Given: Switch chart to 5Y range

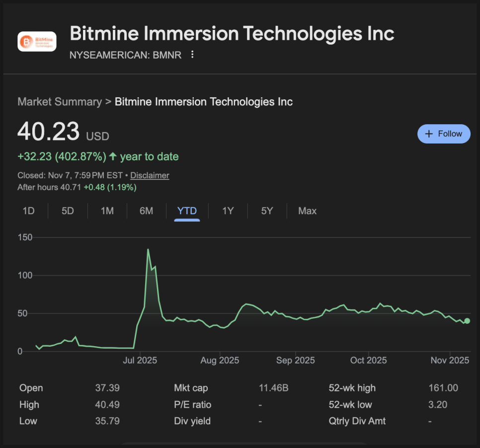Looking at the screenshot, I should coord(267,211).
